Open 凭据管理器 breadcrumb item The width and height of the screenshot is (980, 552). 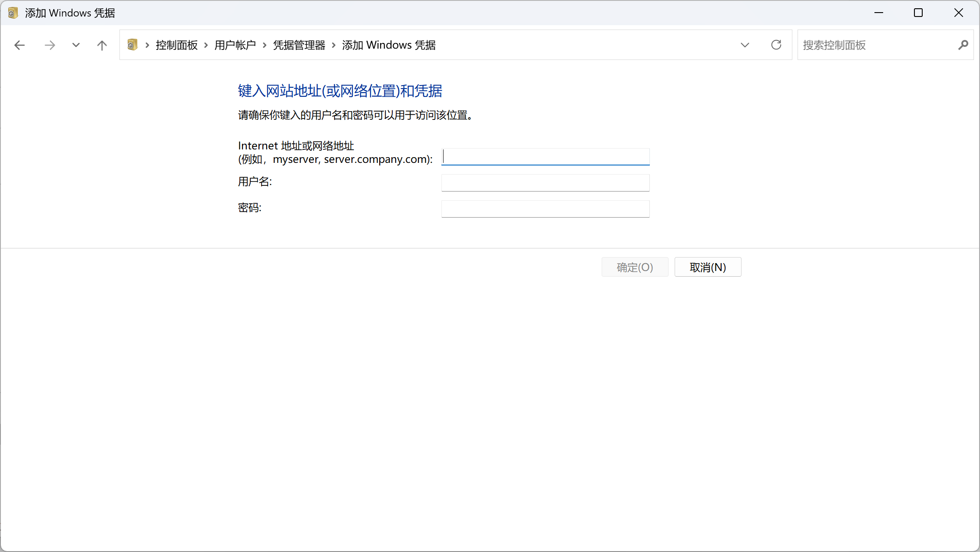click(299, 45)
